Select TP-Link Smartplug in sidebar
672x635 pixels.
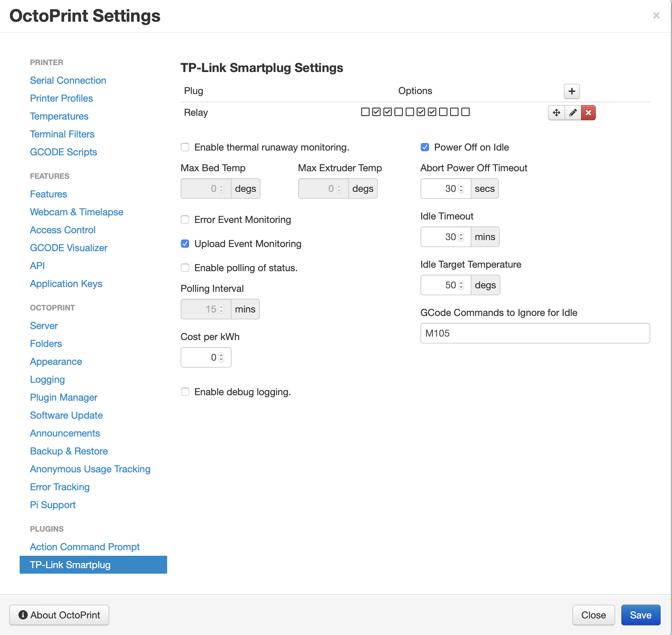93,565
